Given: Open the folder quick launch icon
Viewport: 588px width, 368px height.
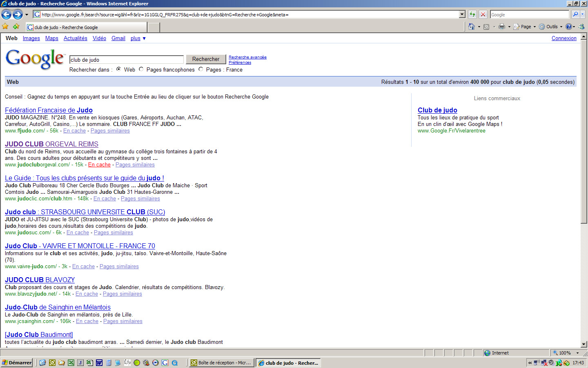Looking at the screenshot, I should coord(62,363).
